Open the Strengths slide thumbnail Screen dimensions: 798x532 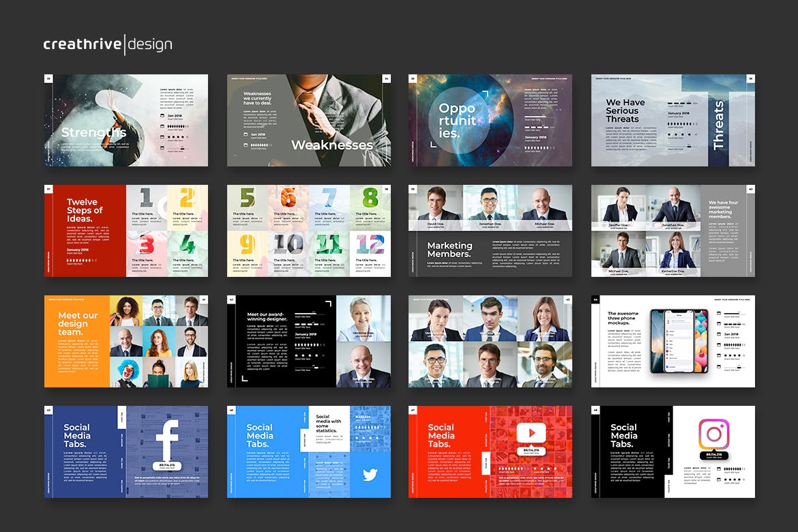(x=126, y=120)
